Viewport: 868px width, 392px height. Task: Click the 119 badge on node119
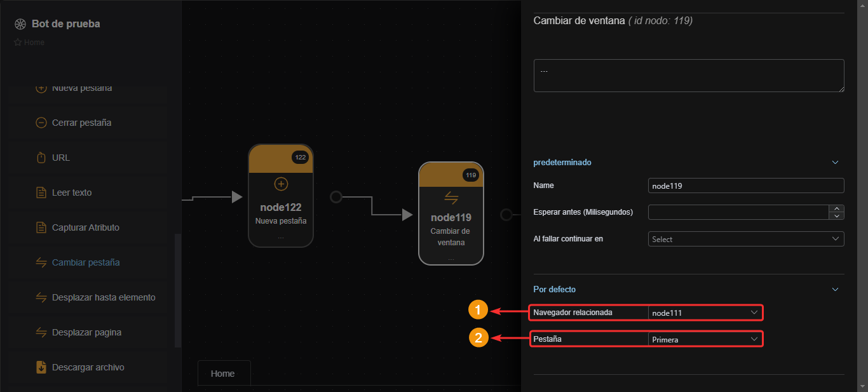pos(471,175)
